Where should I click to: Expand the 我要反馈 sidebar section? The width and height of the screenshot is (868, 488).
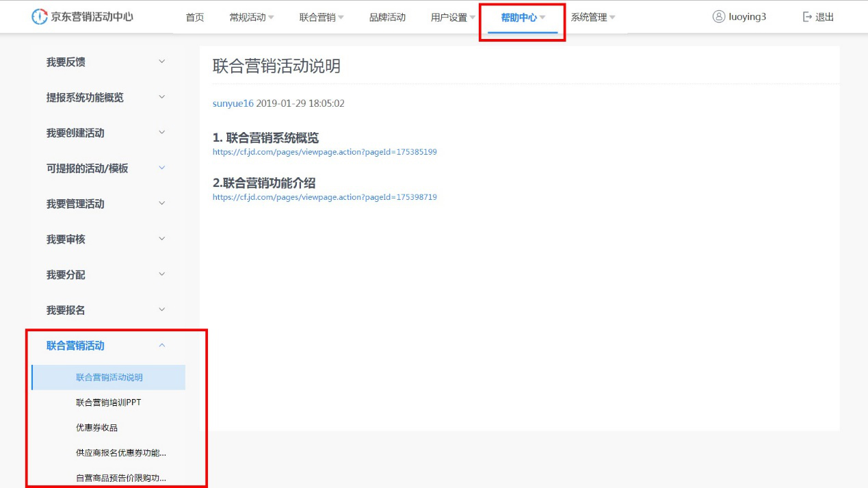(161, 62)
